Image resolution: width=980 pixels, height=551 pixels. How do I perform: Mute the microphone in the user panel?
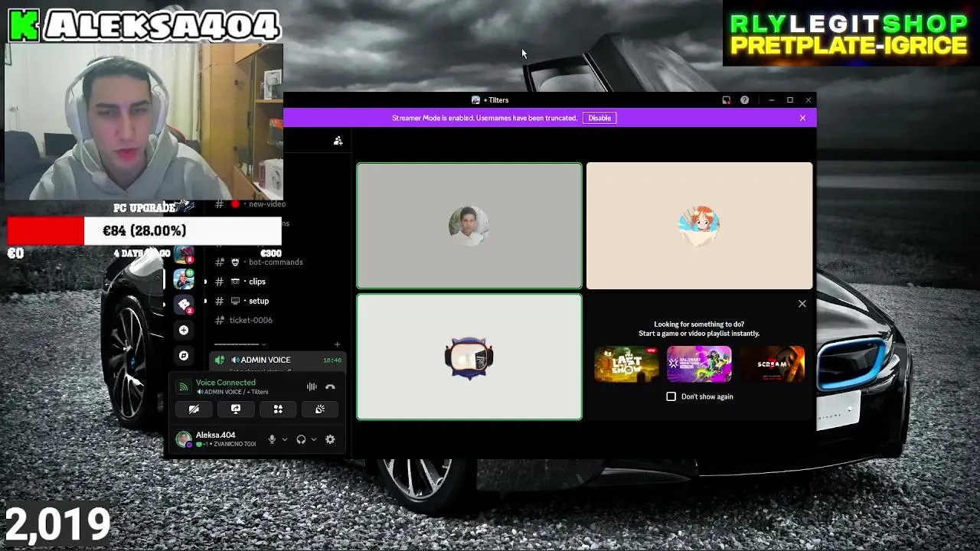[272, 439]
